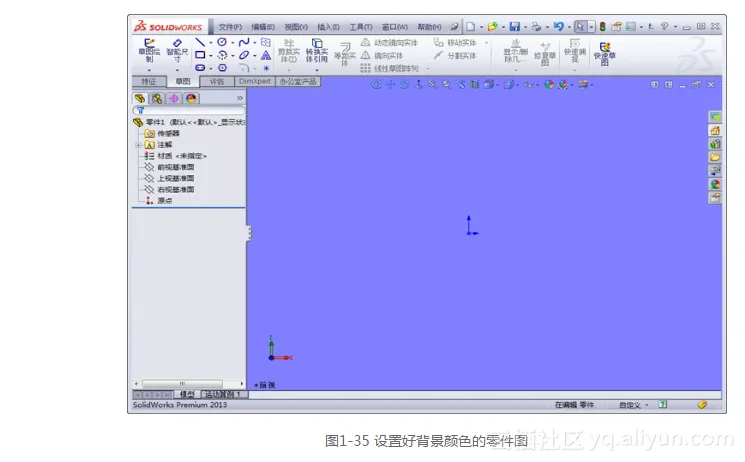The width and height of the screenshot is (745, 462).
Task: Select the Spline sketch tool
Action: [x=244, y=42]
